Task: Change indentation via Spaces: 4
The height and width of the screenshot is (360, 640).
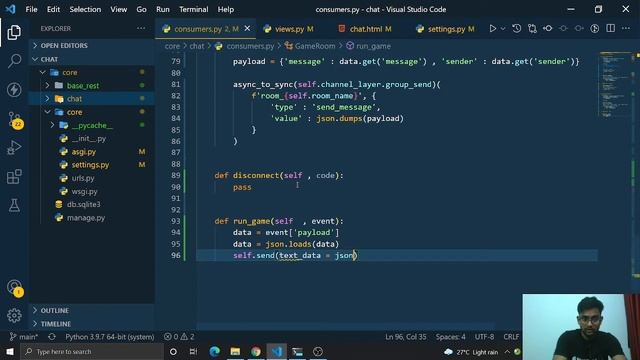Action: point(450,337)
